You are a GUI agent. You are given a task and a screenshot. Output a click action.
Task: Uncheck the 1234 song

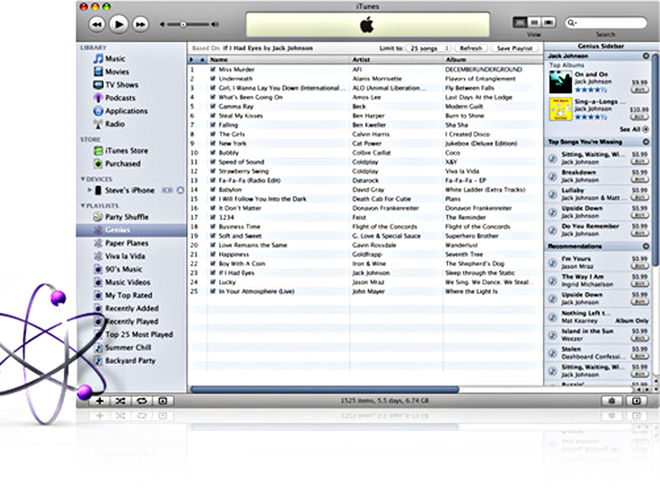(x=213, y=218)
